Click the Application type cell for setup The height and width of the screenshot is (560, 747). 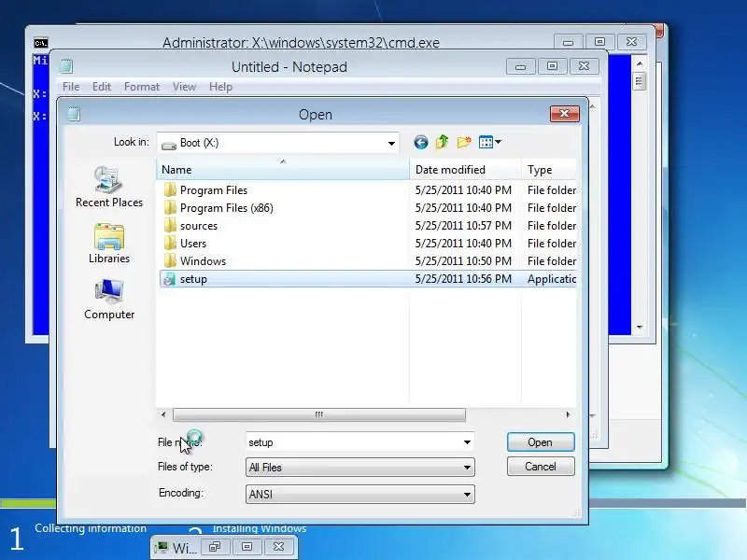[552, 279]
